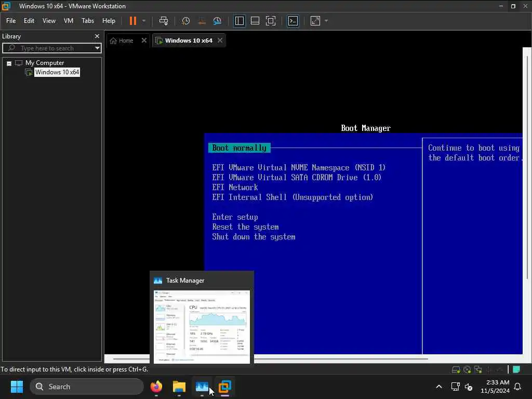This screenshot has width=532, height=399.
Task: Click the network tray icon
Action: tap(455, 387)
